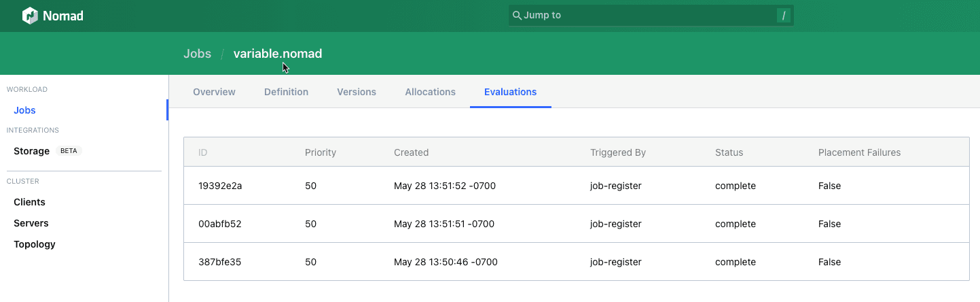Select the Versions tab
This screenshot has height=302, width=980.
pyautogui.click(x=357, y=92)
